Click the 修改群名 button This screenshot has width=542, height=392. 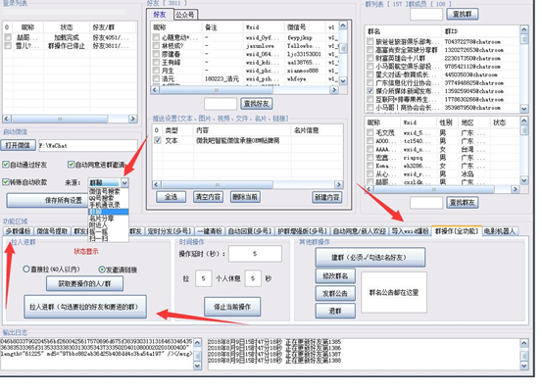(x=335, y=275)
